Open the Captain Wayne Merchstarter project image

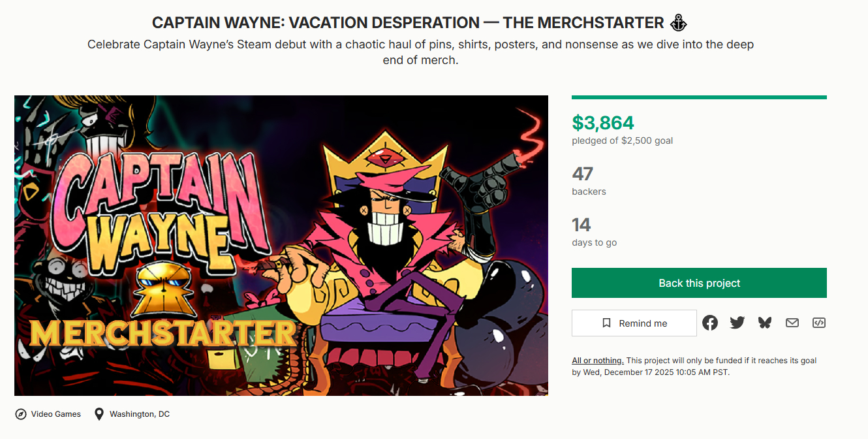click(x=281, y=246)
